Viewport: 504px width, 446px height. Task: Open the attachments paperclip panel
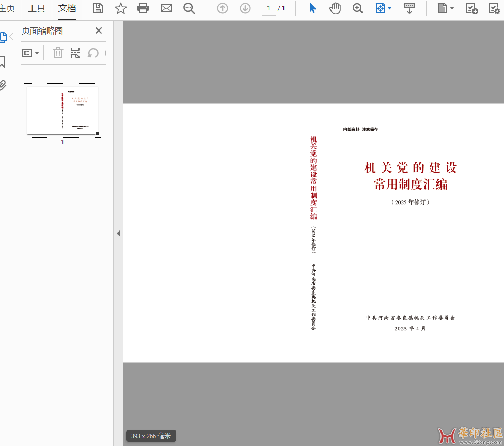coord(3,85)
